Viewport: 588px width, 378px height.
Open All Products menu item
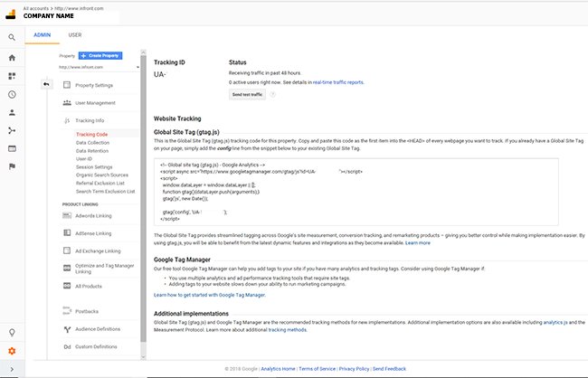[89, 286]
